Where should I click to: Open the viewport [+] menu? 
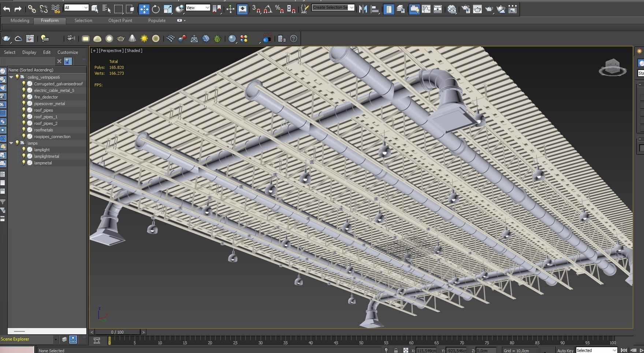pos(94,51)
